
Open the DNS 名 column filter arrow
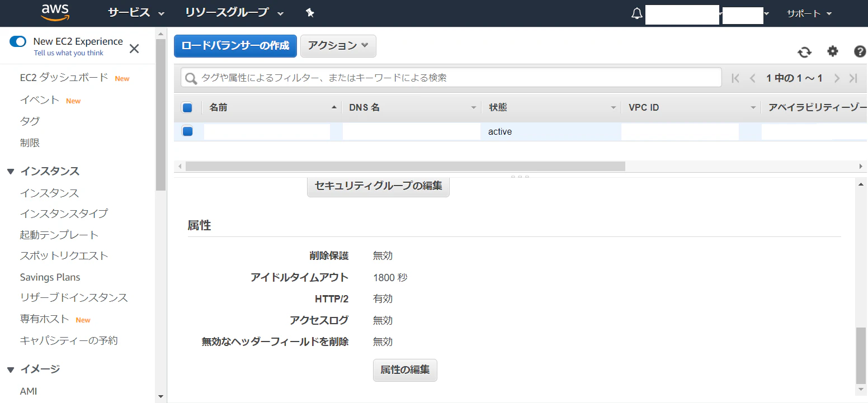474,107
